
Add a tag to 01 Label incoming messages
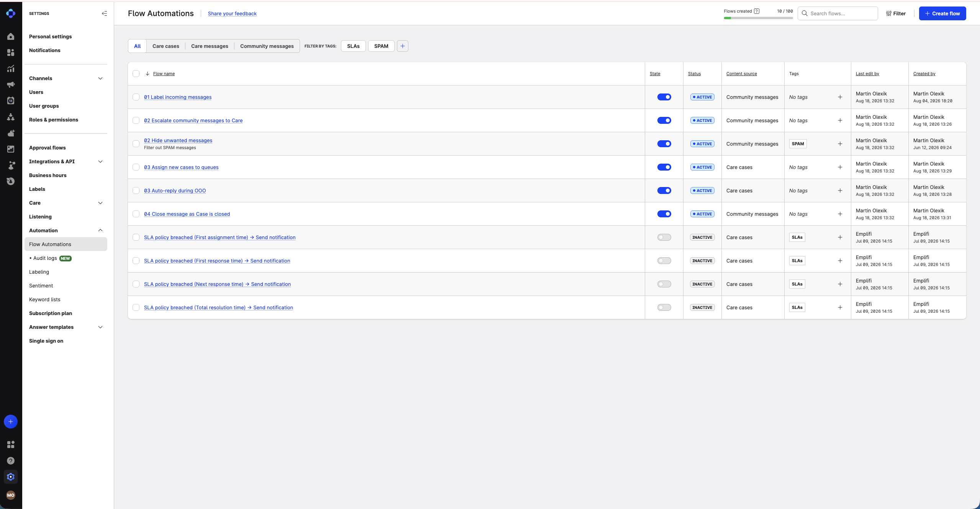840,97
